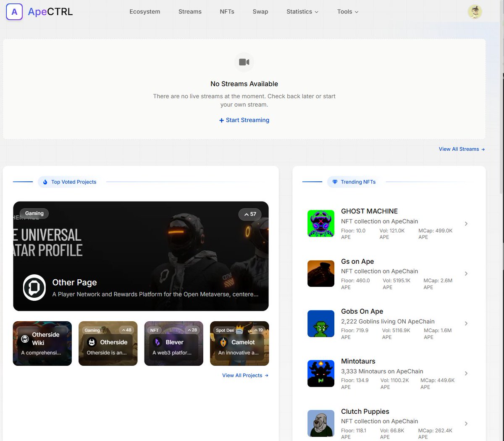Open the Mintotaurs NFT thumbnail

(x=321, y=373)
